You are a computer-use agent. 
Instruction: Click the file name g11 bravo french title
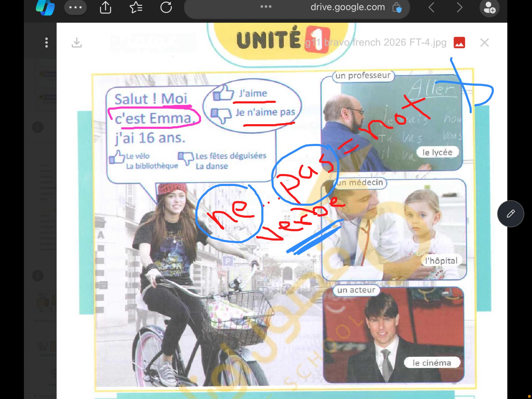pos(376,43)
